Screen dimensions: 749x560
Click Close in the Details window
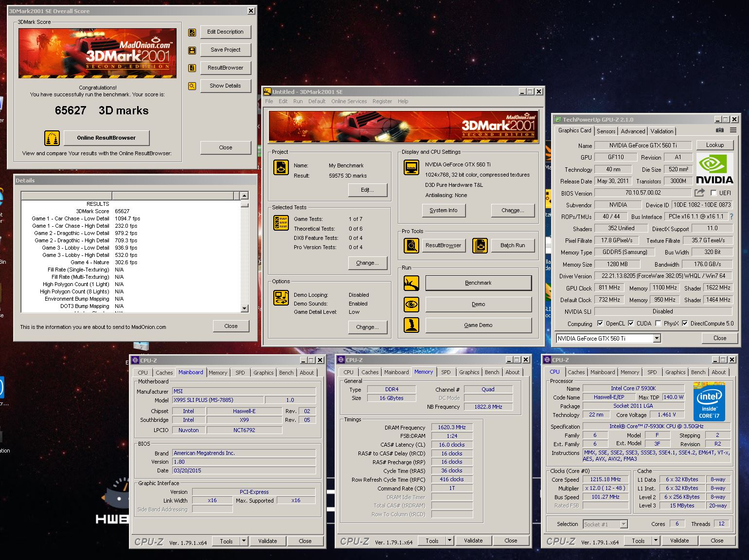click(x=231, y=326)
